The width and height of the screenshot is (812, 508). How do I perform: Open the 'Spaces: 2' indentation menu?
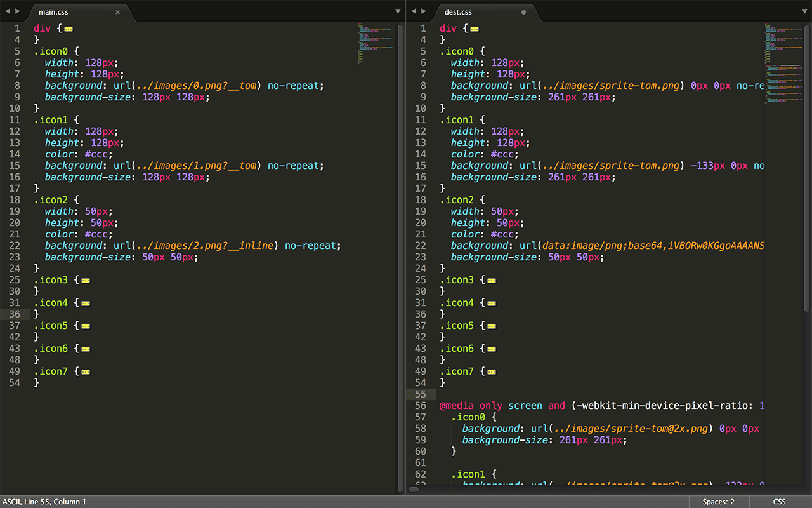719,502
